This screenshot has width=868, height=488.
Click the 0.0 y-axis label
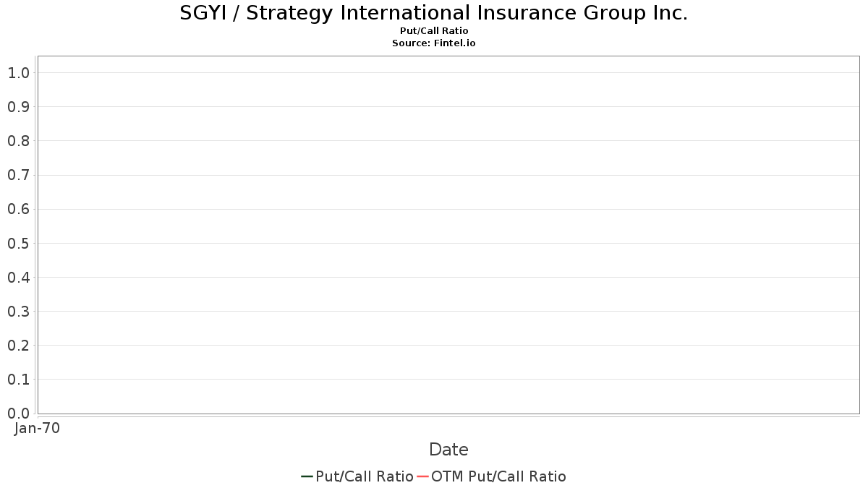[18, 414]
